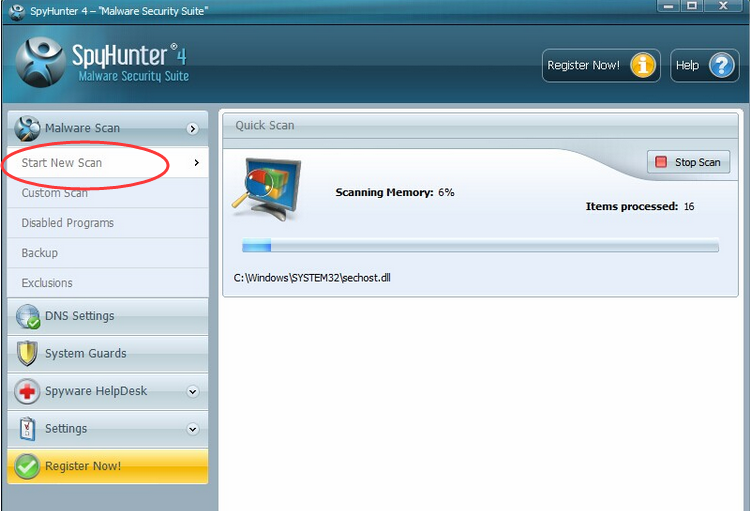The height and width of the screenshot is (511, 750).
Task: Stop the running scan
Action: [689, 162]
